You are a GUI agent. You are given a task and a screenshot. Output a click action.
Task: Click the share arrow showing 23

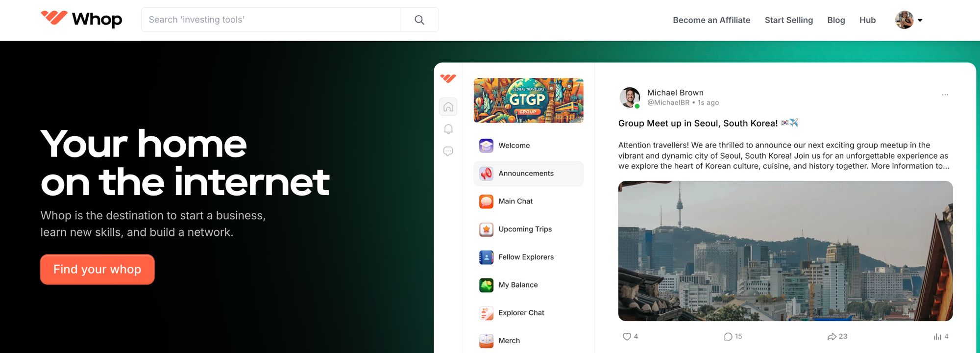[832, 336]
